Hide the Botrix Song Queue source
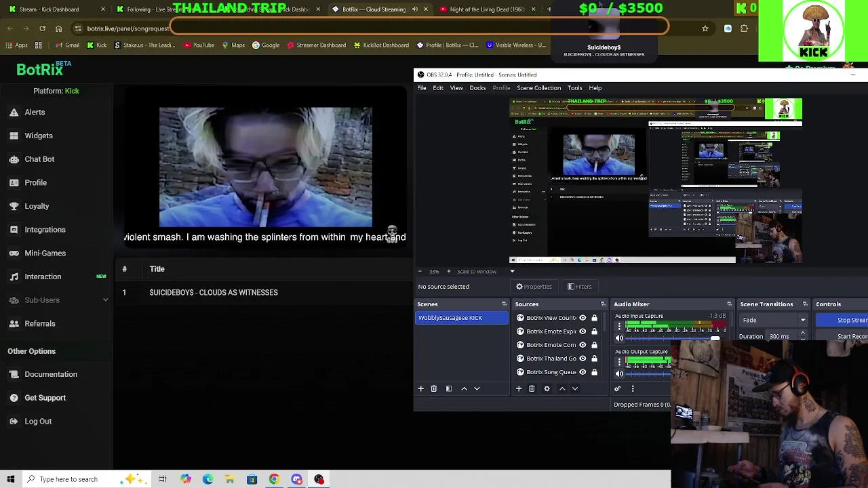The width and height of the screenshot is (868, 488). tap(583, 372)
